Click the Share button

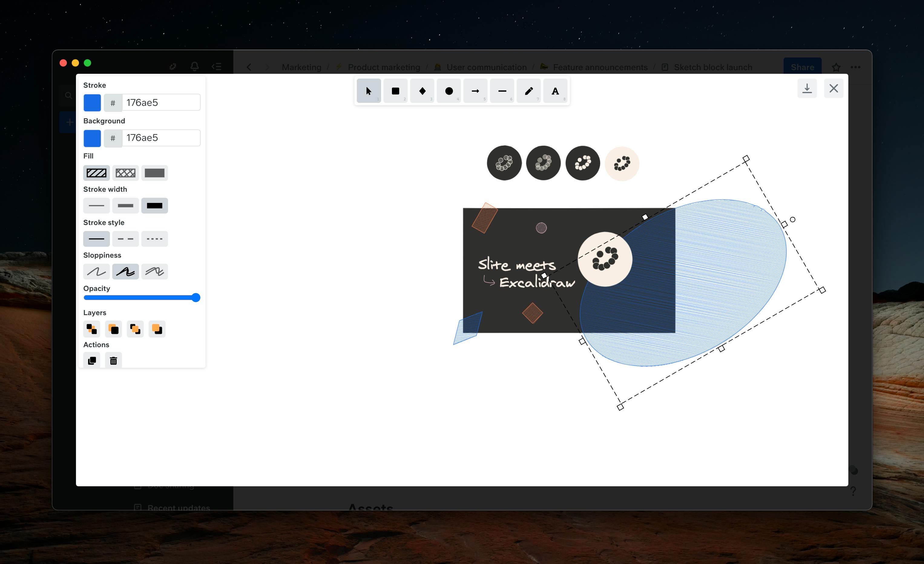802,67
